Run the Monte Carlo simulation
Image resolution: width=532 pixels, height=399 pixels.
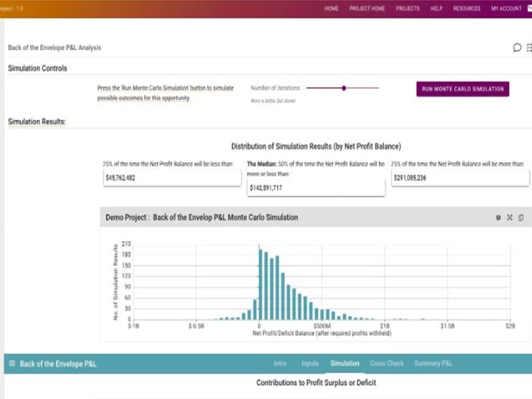coord(462,89)
